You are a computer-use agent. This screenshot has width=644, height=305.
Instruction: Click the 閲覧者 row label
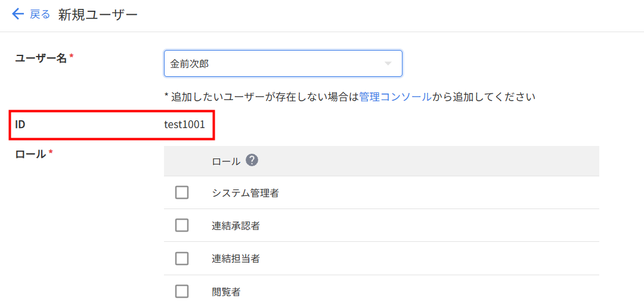pyautogui.click(x=226, y=292)
